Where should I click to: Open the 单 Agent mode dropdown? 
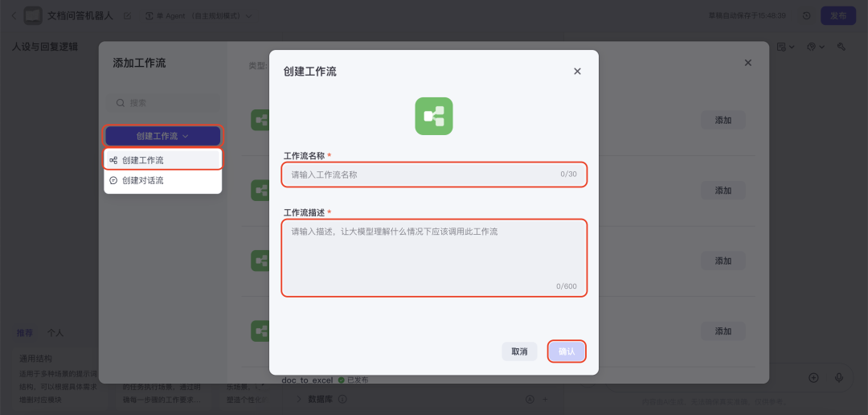tap(198, 15)
